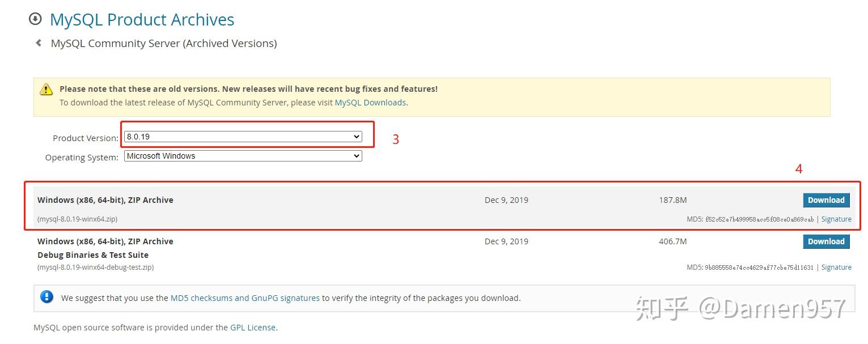Download the mysql-8.0.19-winx64.zip archive
Viewport: 868px width, 344px height.
pos(825,200)
